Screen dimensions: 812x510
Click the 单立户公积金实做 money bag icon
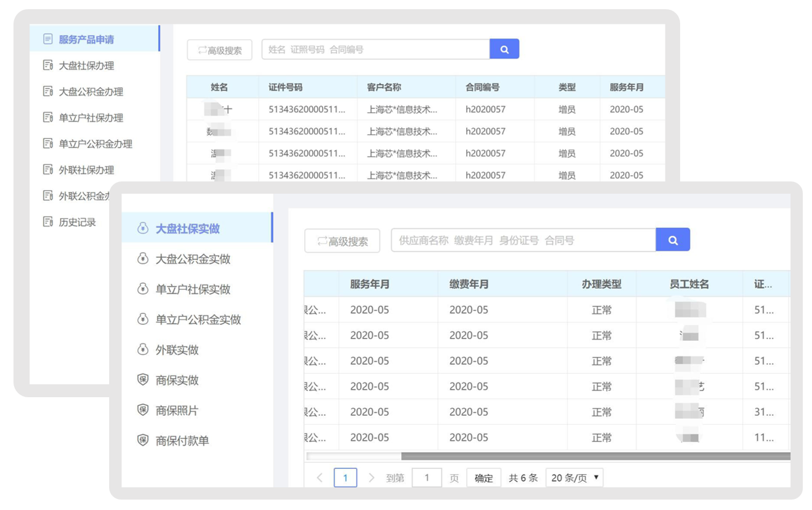pos(143,319)
